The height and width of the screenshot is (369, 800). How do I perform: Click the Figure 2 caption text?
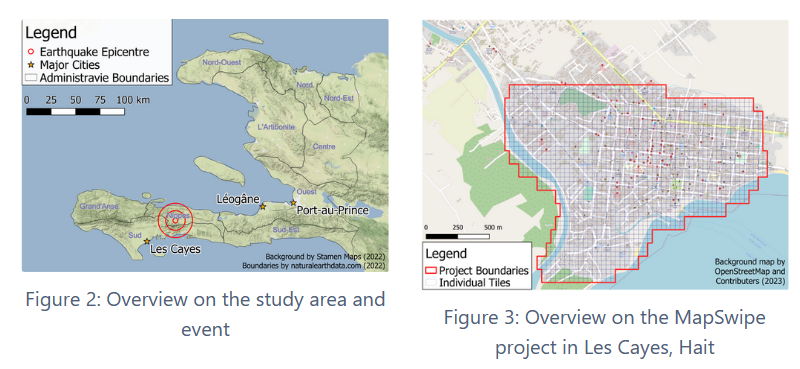click(x=205, y=313)
